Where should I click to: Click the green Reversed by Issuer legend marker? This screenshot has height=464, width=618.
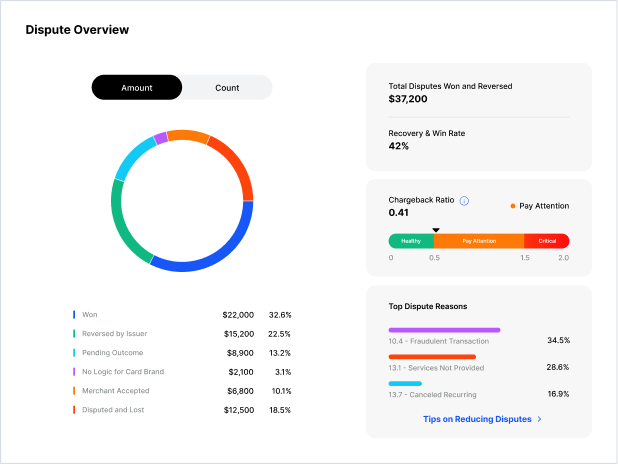click(x=74, y=334)
